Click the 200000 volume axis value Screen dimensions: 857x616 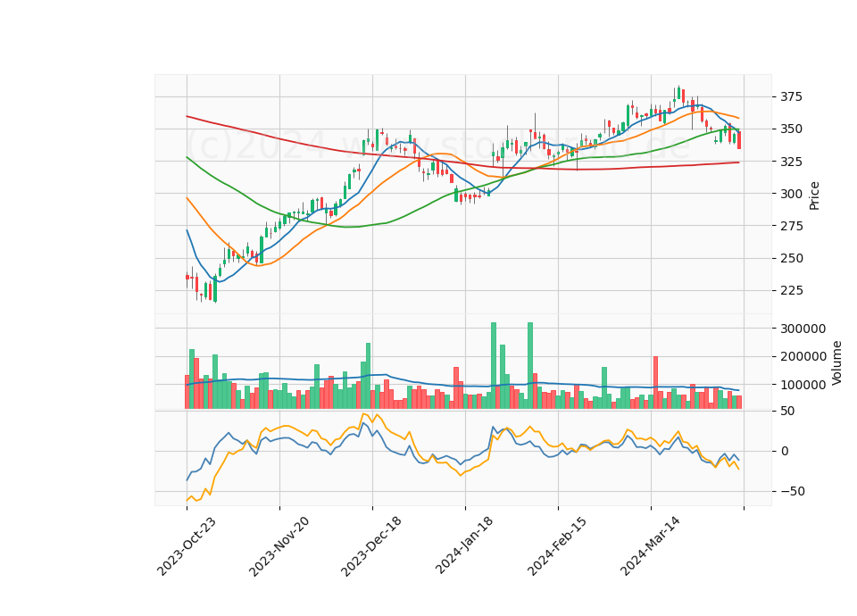[803, 357]
